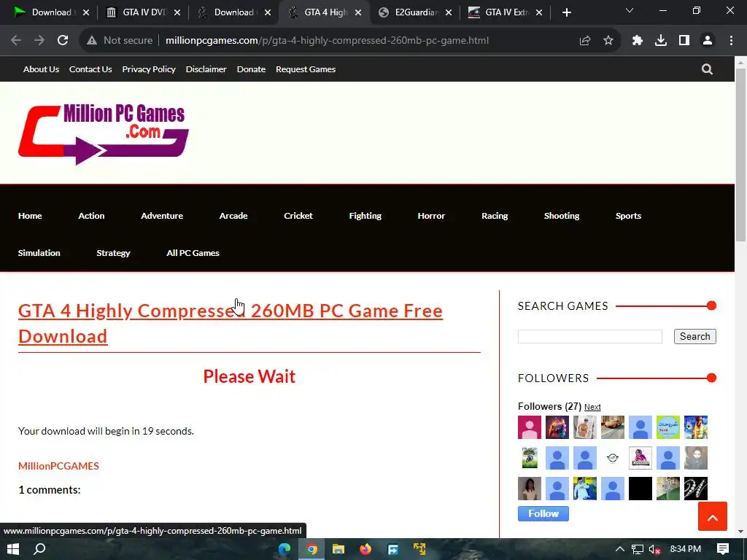Go back with the browser back arrow
Viewport: 747px width, 560px height.
tap(16, 41)
